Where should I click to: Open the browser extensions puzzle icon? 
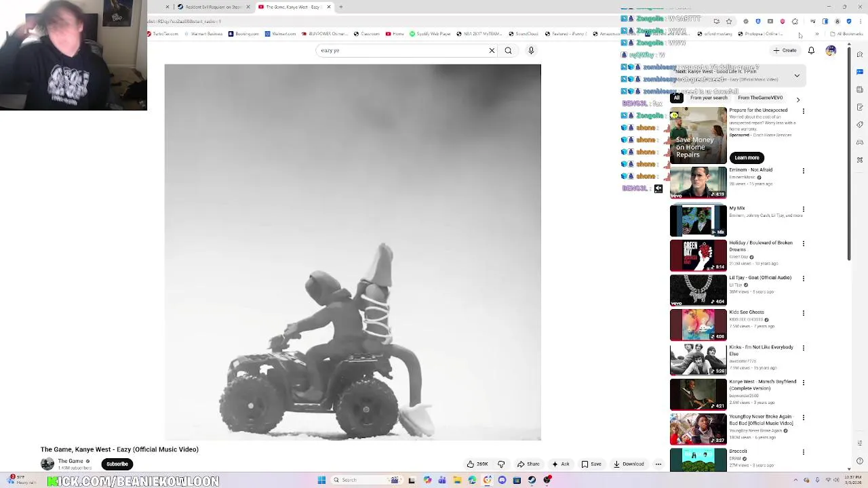tap(795, 21)
